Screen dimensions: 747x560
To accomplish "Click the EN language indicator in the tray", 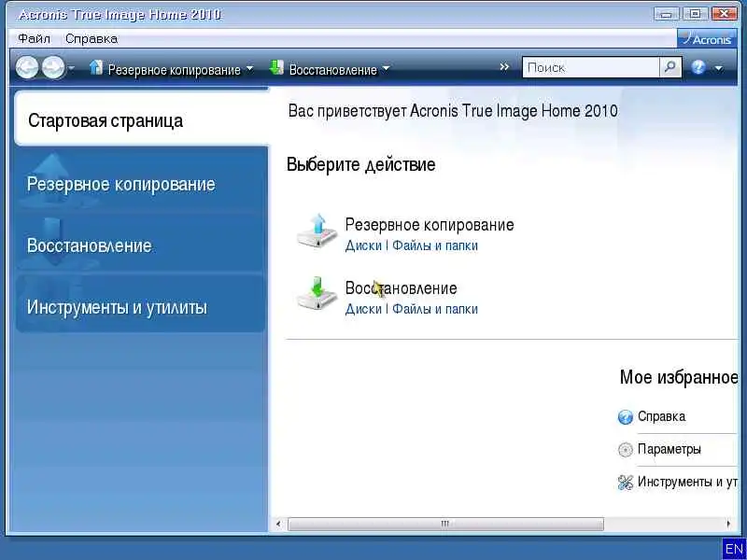I will coord(734,549).
